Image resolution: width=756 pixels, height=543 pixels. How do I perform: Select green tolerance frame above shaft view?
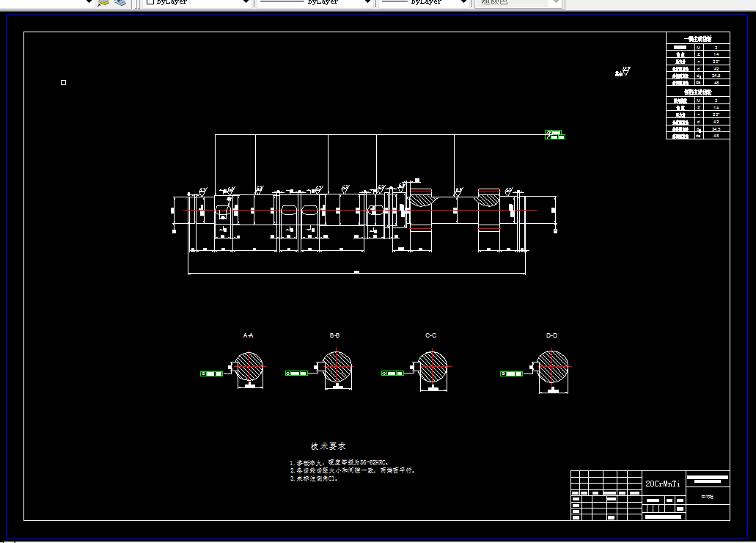click(x=554, y=135)
